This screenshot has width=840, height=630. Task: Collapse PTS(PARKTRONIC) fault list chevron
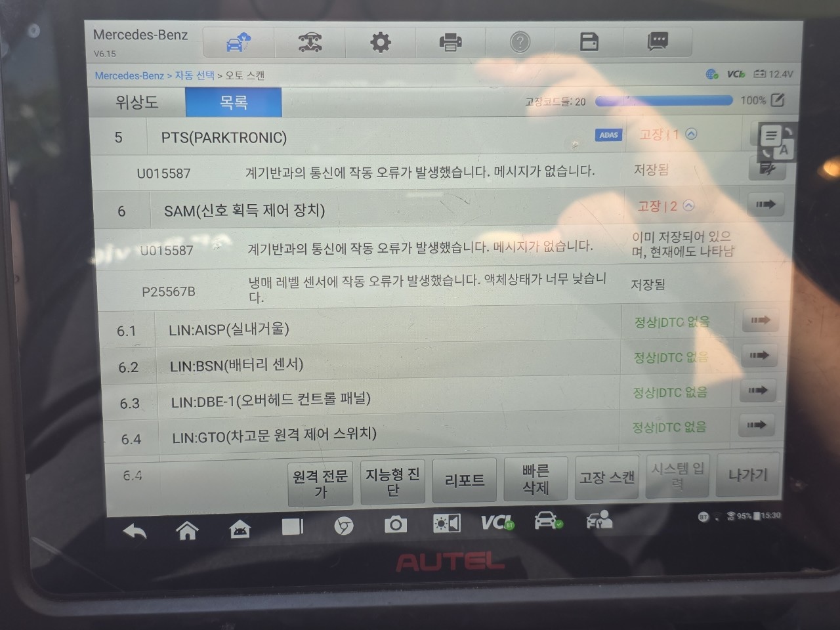point(691,134)
